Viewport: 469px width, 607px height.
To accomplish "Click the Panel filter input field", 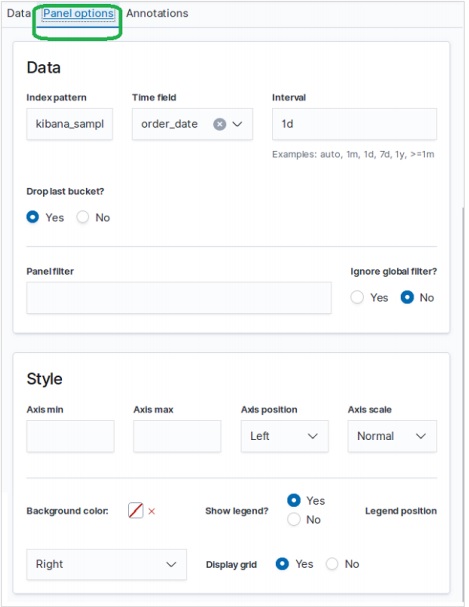I will pyautogui.click(x=179, y=298).
